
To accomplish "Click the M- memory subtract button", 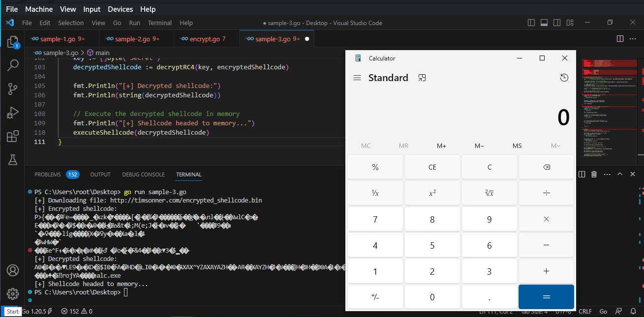I will tap(479, 145).
